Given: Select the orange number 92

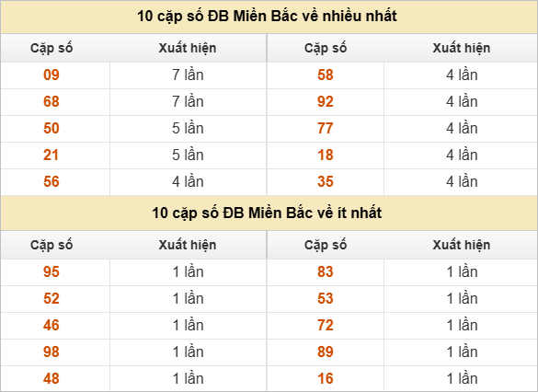Looking at the screenshot, I should click(x=326, y=101).
